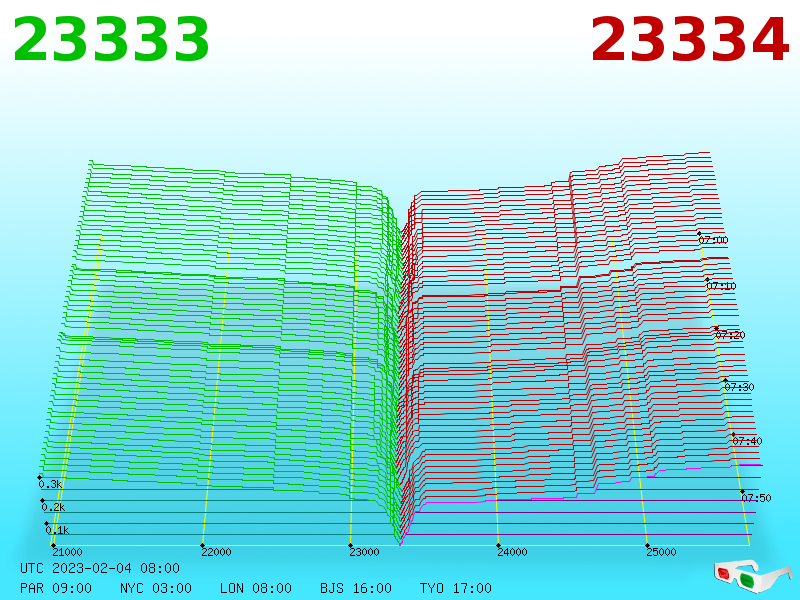
Task: Select the 22000 price axis label
Action: pyautogui.click(x=216, y=552)
